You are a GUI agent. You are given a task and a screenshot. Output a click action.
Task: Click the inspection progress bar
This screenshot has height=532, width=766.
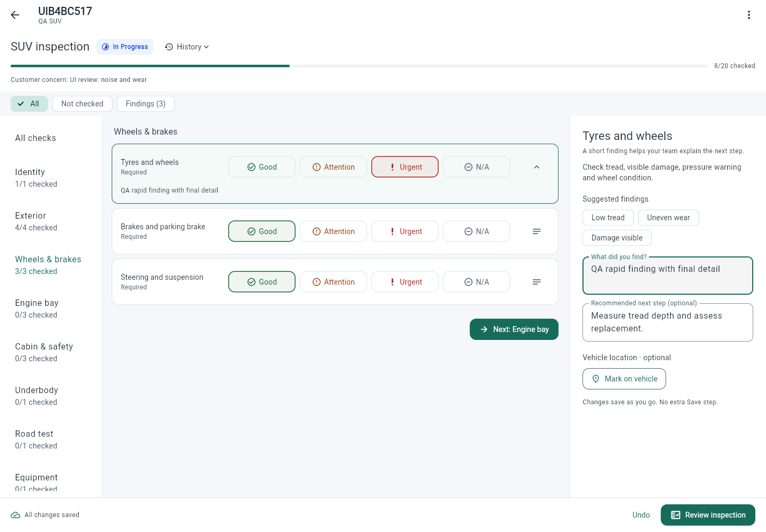(359, 66)
